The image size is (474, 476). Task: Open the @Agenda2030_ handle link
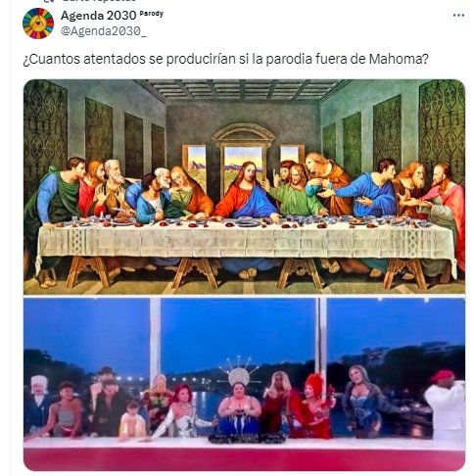coord(104,31)
